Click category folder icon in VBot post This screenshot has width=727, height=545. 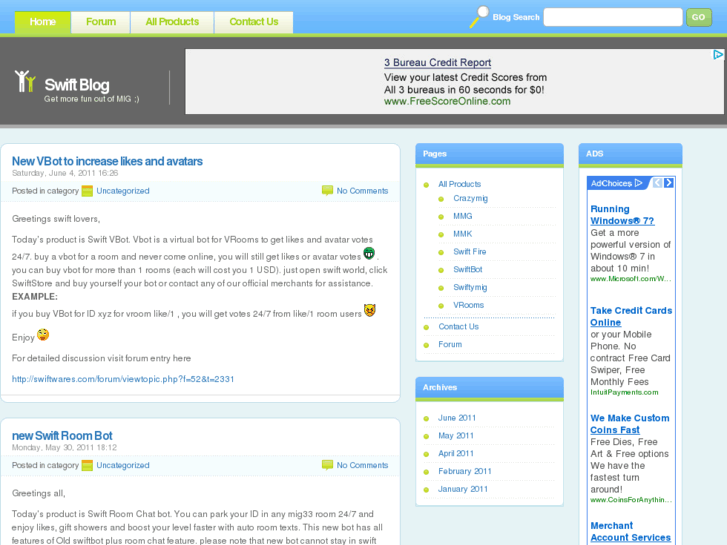[87, 191]
